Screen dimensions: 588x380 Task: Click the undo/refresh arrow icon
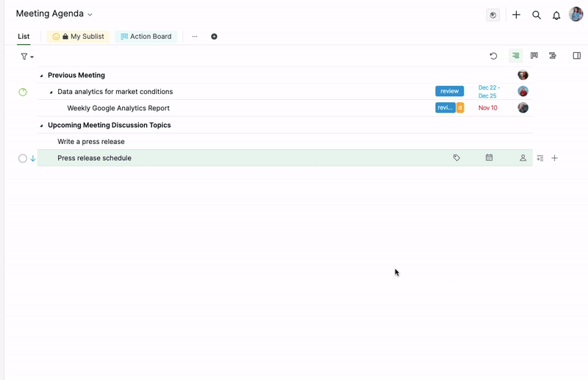tap(493, 56)
